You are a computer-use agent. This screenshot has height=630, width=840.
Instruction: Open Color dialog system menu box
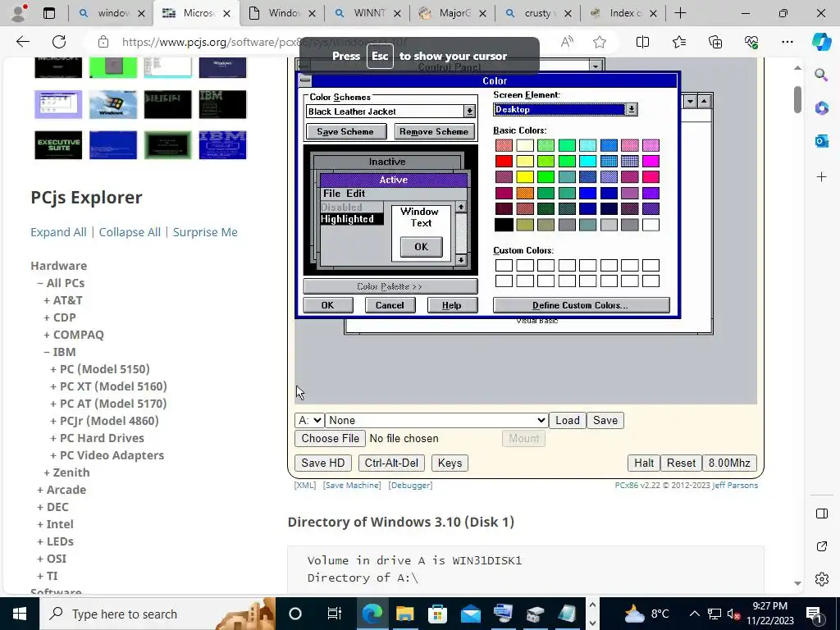[x=305, y=80]
